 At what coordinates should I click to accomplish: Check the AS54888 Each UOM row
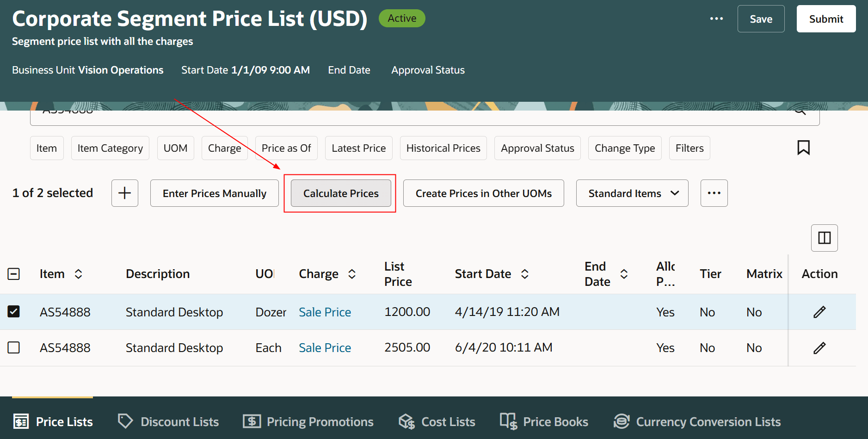[14, 347]
